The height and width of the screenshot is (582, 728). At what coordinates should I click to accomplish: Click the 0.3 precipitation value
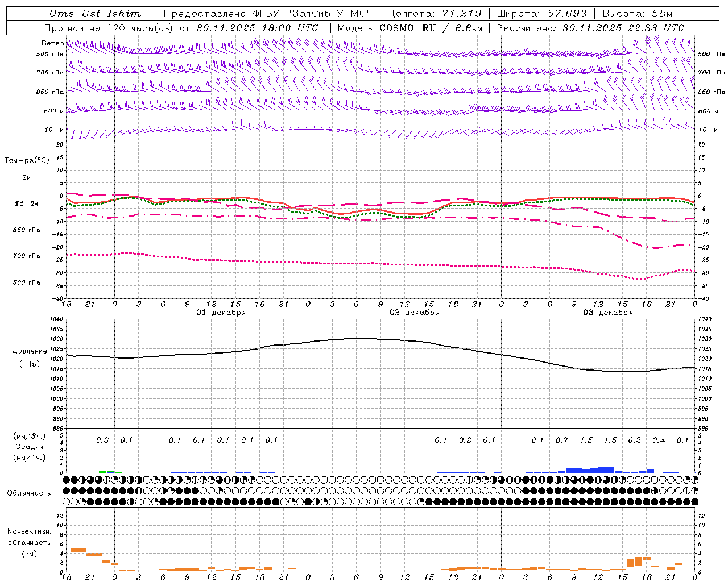pos(102,440)
